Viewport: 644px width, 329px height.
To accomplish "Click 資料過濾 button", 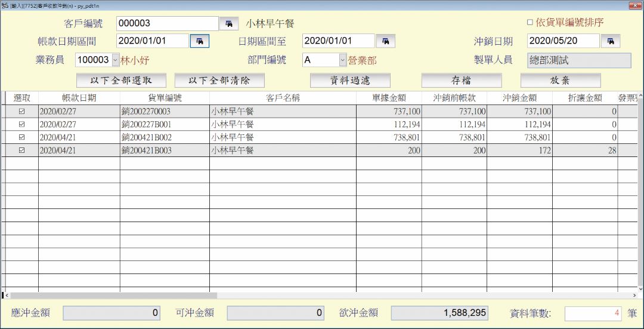I will coord(350,80).
